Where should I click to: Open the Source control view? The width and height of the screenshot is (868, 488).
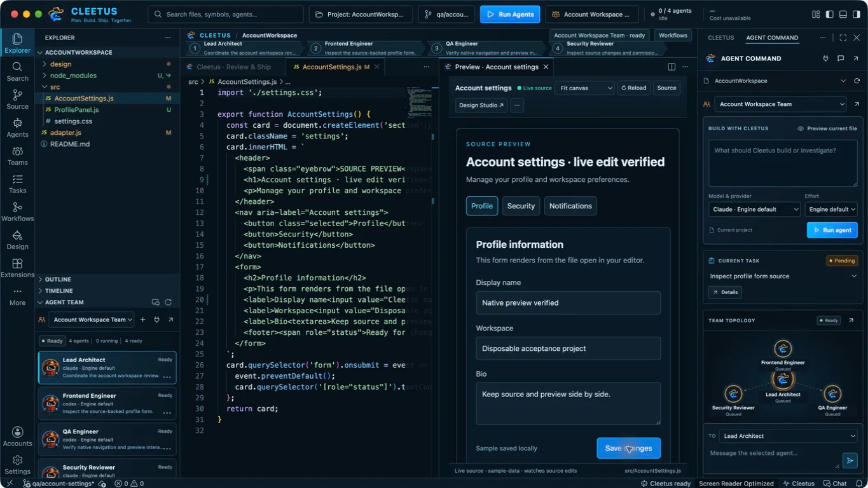17,99
